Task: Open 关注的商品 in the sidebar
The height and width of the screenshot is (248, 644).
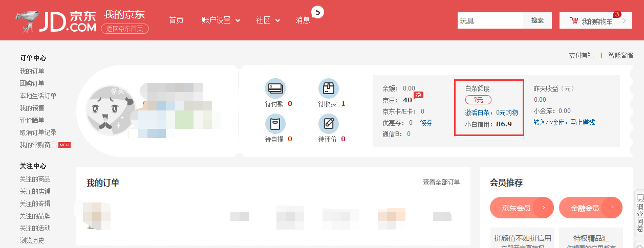Action: (35, 179)
